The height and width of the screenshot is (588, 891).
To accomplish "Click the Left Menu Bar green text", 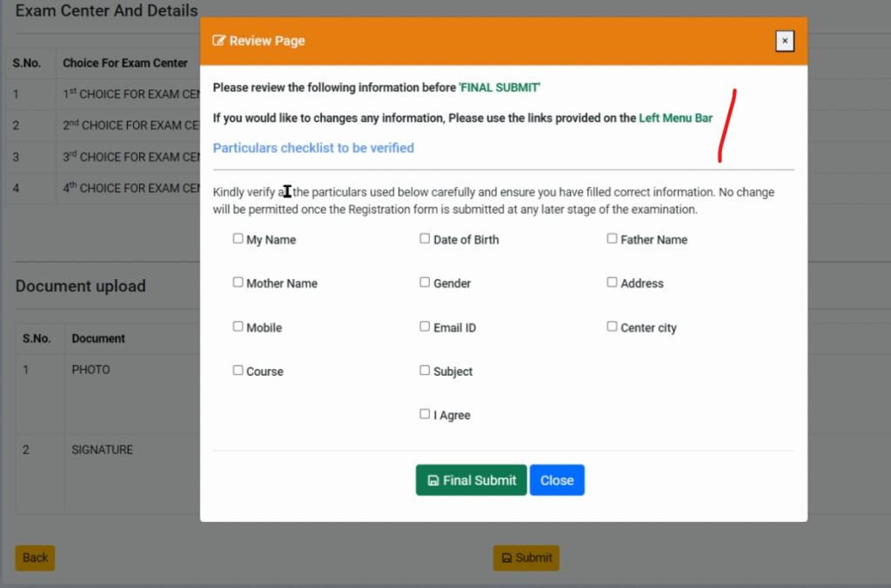I will pyautogui.click(x=675, y=117).
